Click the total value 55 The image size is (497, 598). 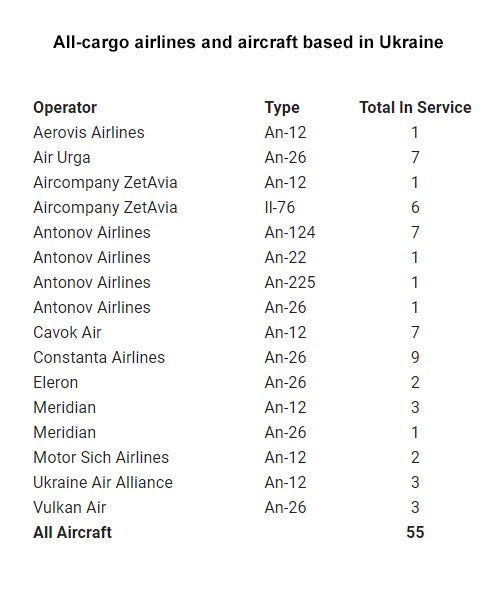pos(415,532)
